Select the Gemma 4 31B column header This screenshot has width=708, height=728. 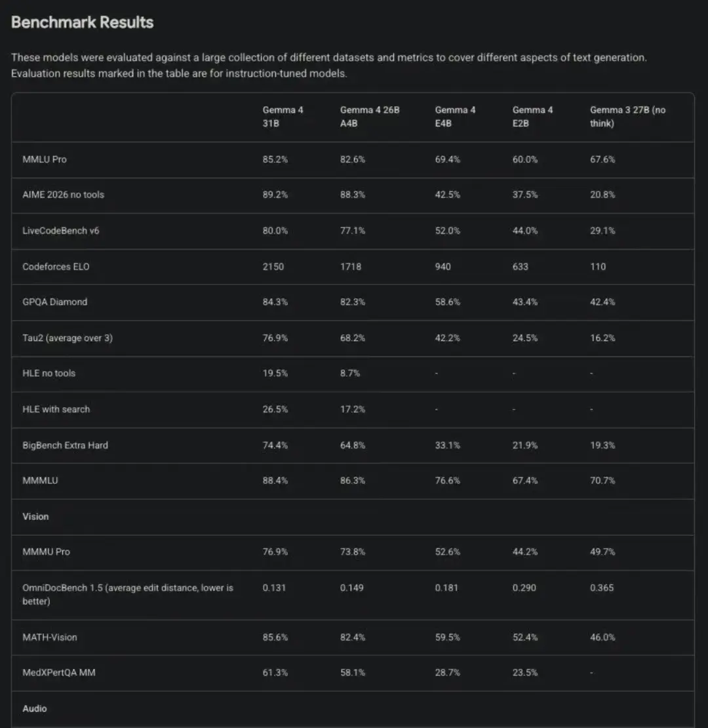[283, 117]
